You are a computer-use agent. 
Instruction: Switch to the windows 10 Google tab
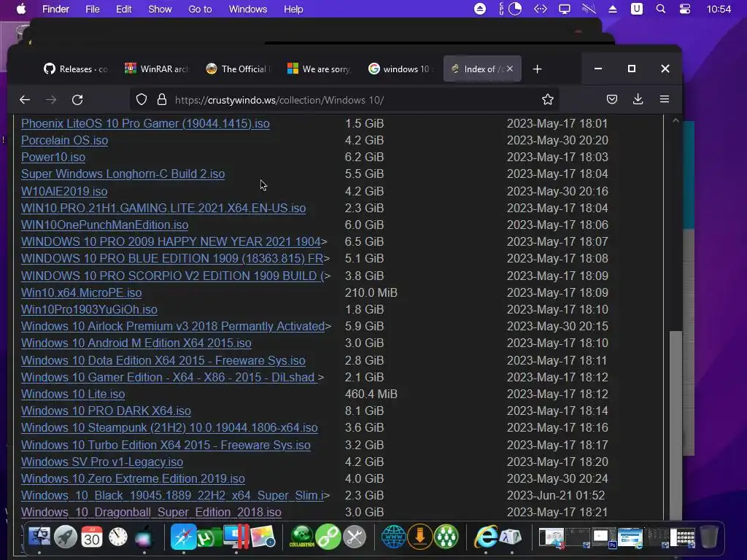[x=400, y=69]
